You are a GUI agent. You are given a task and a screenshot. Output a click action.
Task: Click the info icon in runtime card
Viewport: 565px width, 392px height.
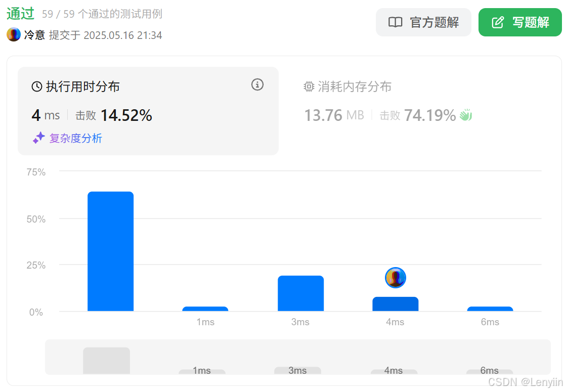click(257, 84)
